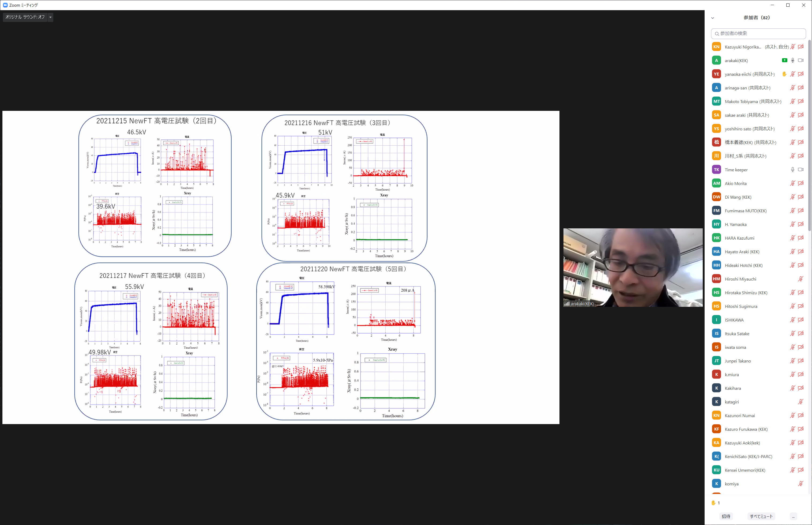Click Hitoshi Sugimura's camera-off icon

[801, 306]
